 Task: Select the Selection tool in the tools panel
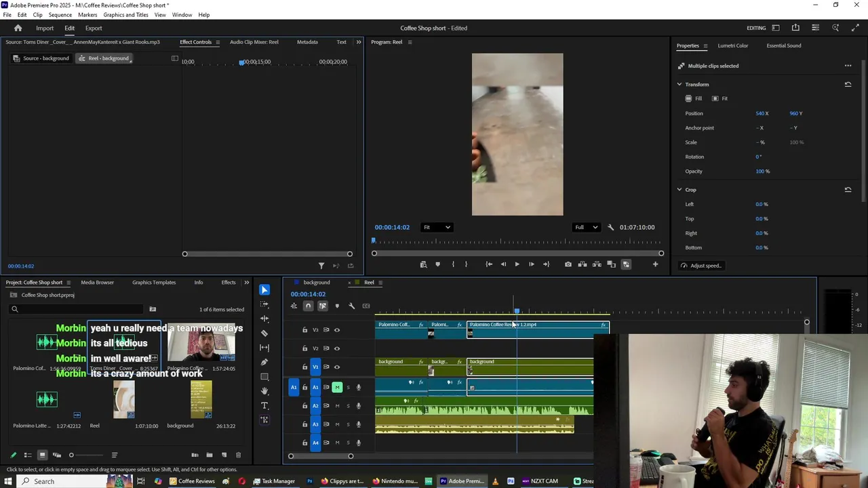click(264, 290)
